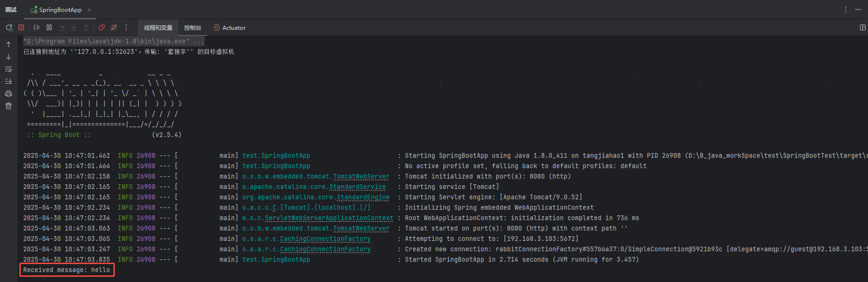Click 'Root WebApplicationContext: initialization completed' message
This screenshot has height=282, width=868.
click(x=522, y=218)
